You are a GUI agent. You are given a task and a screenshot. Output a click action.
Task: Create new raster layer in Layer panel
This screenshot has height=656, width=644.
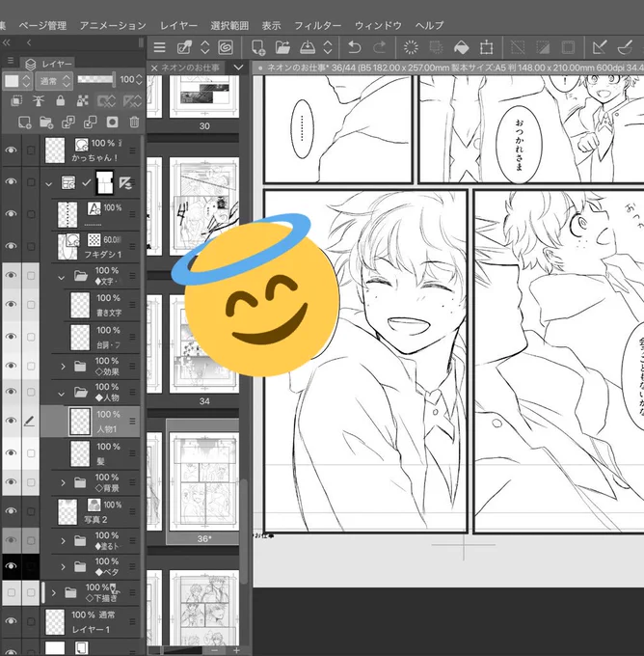pos(24,123)
